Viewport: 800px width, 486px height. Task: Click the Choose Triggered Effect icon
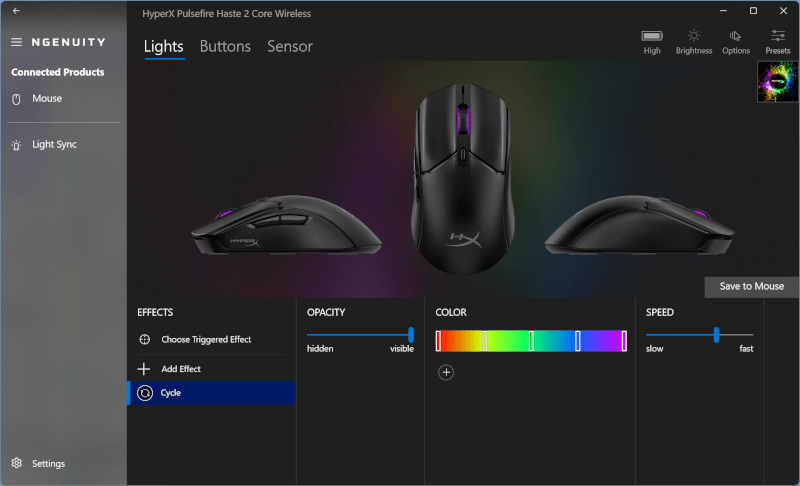(144, 340)
